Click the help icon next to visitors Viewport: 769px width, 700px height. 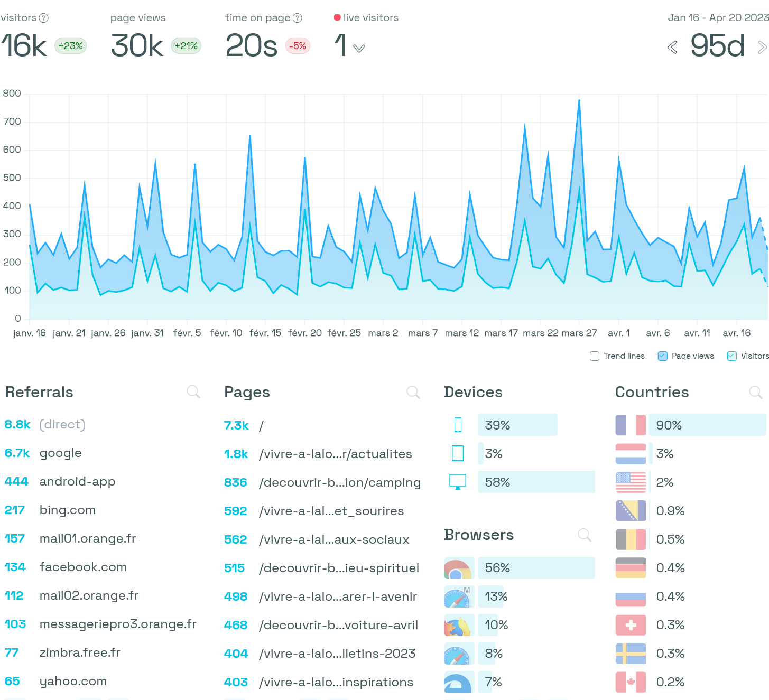44,18
